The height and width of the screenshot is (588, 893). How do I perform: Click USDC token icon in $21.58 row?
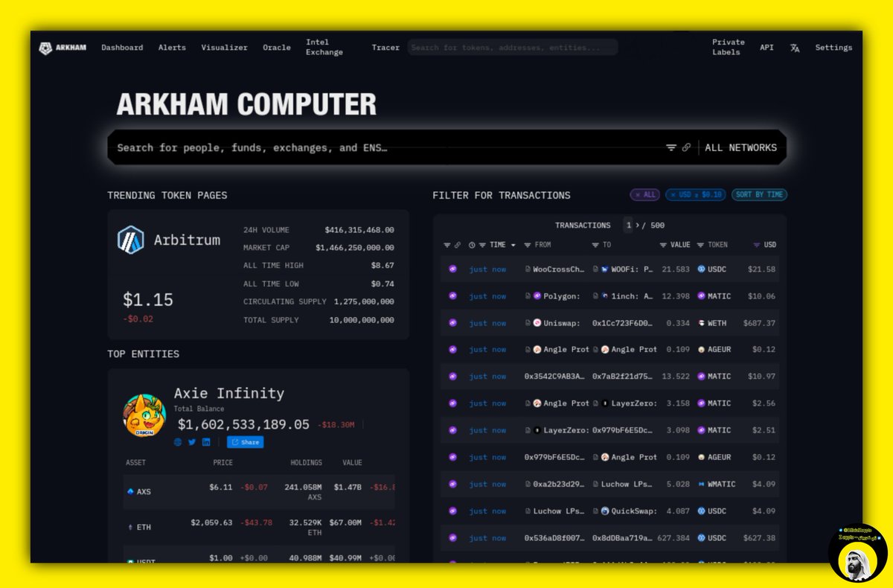point(701,269)
